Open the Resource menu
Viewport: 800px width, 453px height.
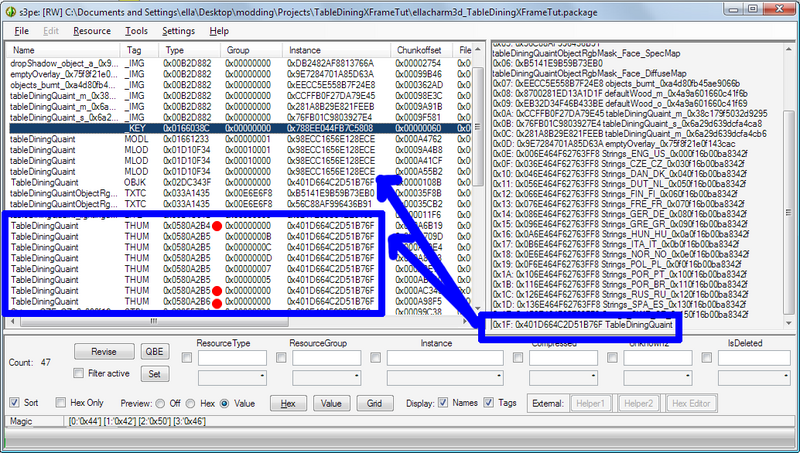92,31
